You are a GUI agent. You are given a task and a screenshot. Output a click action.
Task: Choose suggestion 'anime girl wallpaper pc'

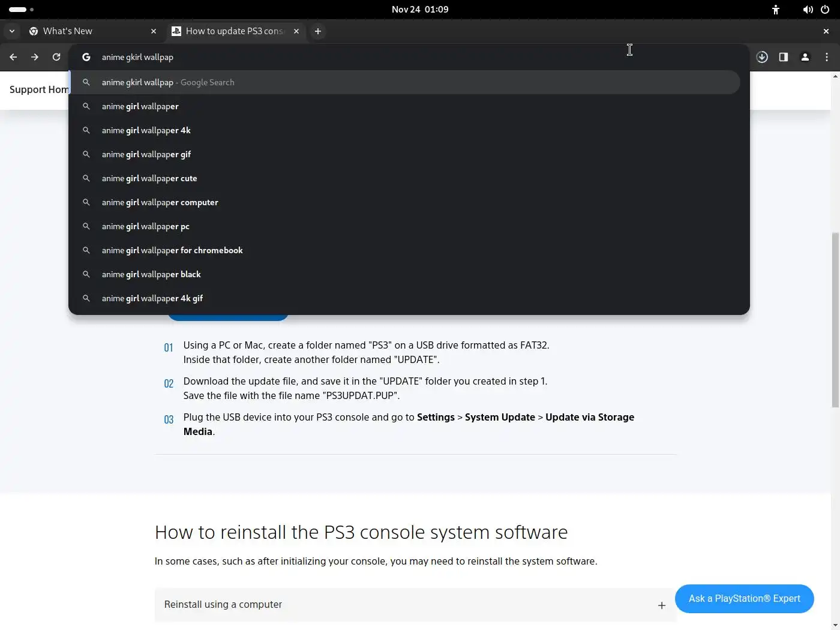405,226
